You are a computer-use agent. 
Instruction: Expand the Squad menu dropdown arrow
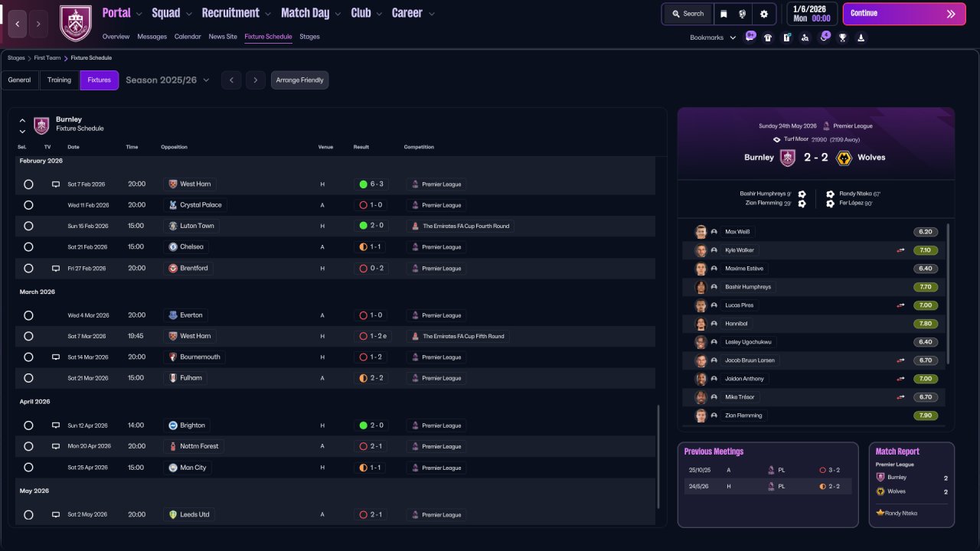188,14
